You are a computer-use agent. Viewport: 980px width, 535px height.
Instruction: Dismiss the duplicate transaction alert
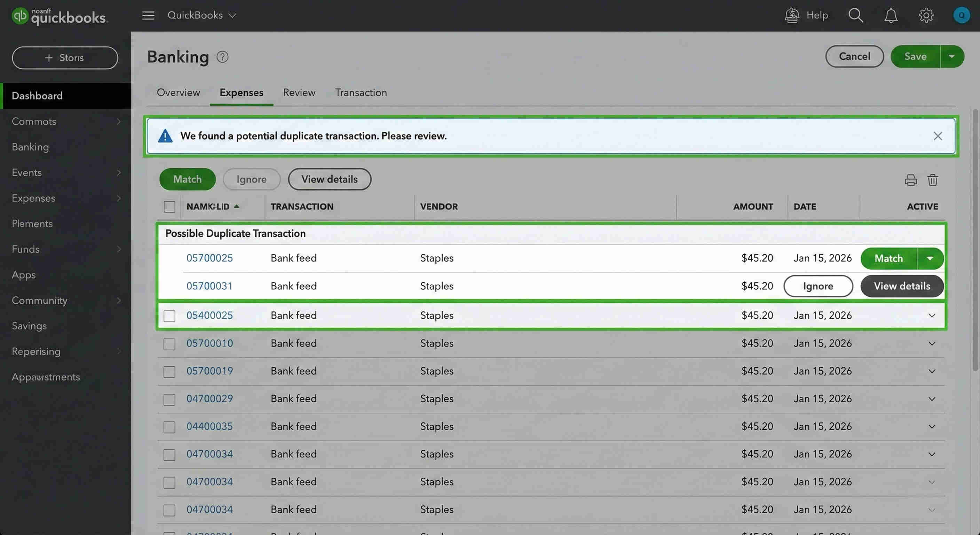[938, 136]
